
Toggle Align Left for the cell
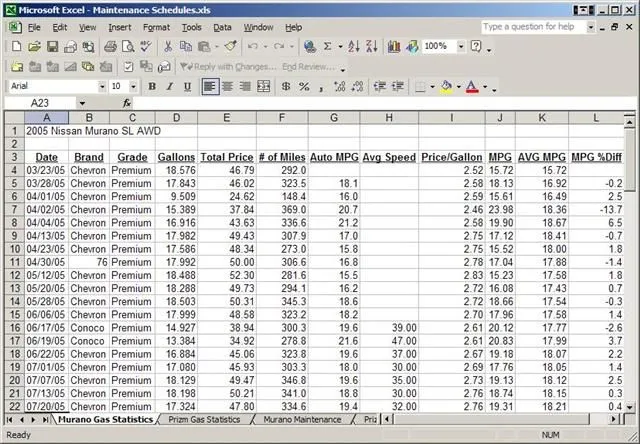(x=210, y=87)
